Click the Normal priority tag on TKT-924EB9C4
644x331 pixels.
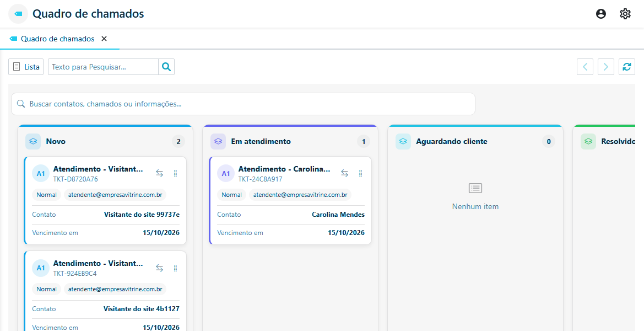pyautogui.click(x=46, y=289)
